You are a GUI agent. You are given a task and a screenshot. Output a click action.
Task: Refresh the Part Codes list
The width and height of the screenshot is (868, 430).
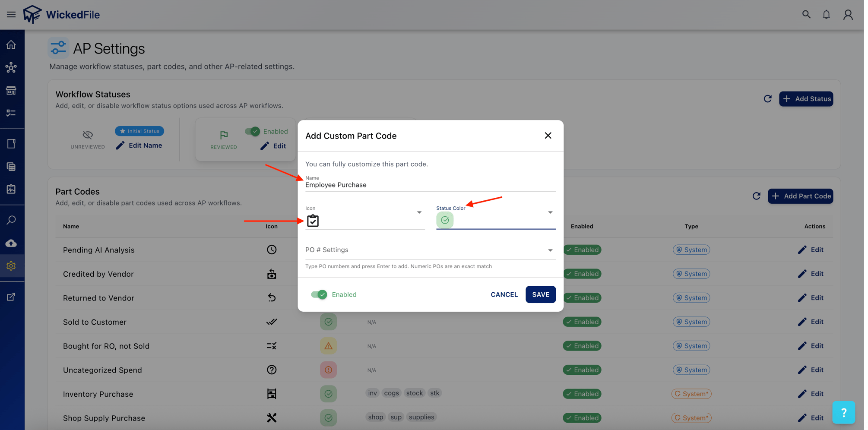(756, 196)
